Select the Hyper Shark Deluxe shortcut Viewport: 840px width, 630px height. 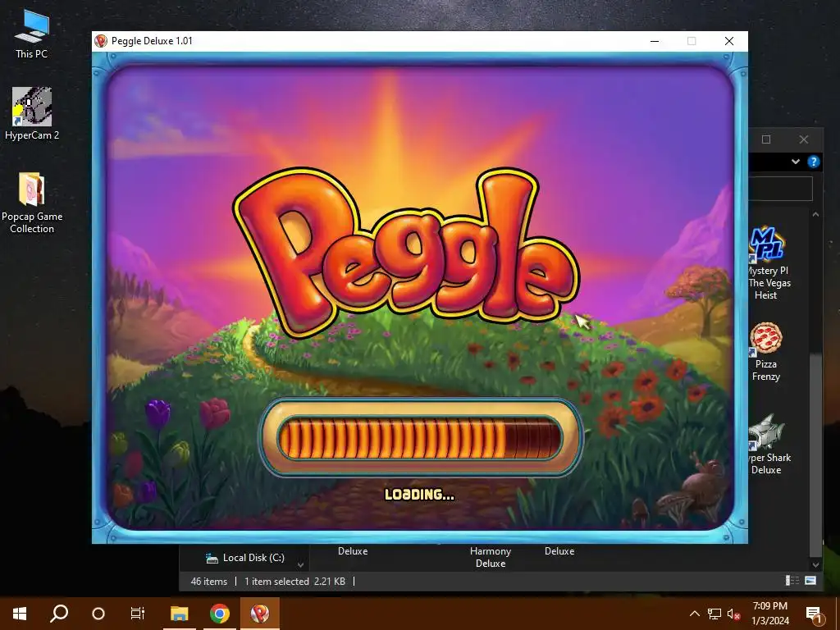click(x=768, y=444)
